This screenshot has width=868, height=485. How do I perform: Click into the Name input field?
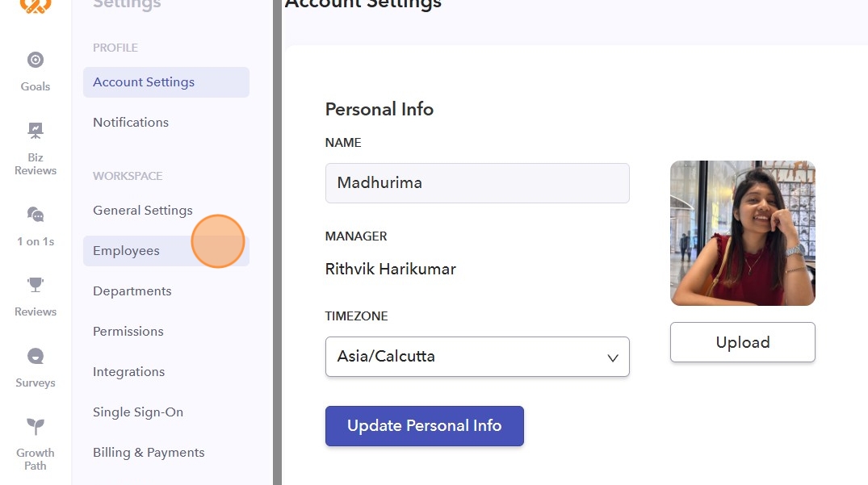[x=477, y=183]
